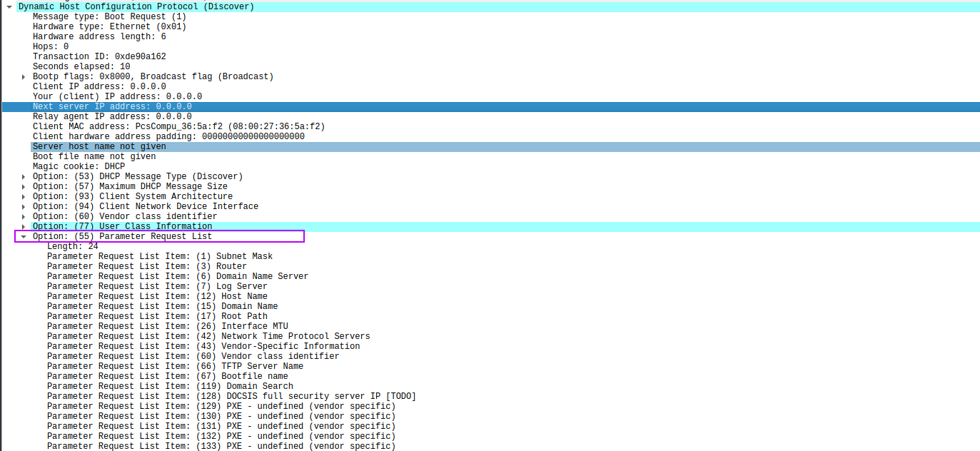
Task: Select the TFTP Server Name list item
Action: click(x=175, y=366)
